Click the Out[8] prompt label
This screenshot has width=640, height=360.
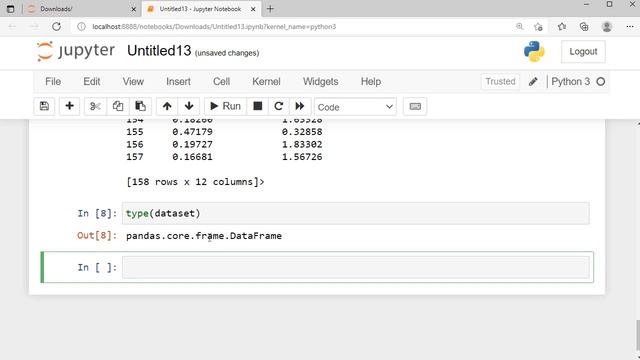pos(97,236)
